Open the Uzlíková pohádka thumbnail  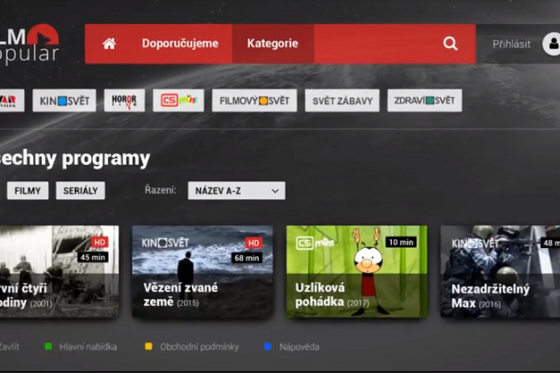tap(357, 272)
